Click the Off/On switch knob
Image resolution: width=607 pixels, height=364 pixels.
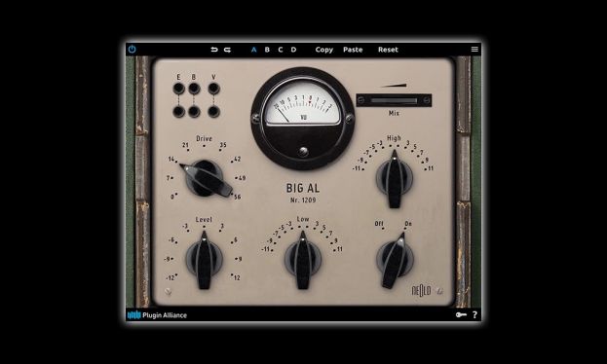[395, 260]
